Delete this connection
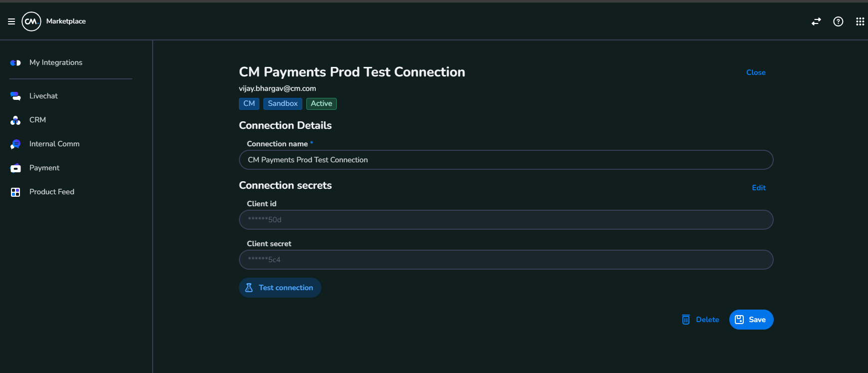 point(700,320)
